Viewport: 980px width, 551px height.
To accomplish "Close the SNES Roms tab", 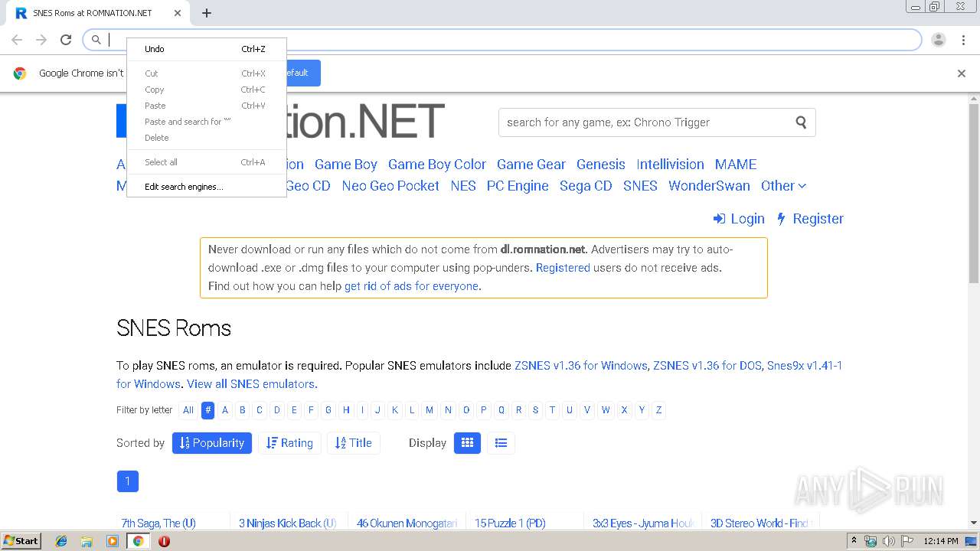I will 178,13.
